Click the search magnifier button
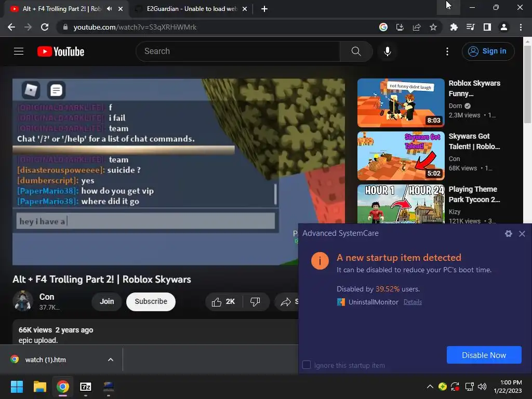The width and height of the screenshot is (532, 399). coord(356,51)
